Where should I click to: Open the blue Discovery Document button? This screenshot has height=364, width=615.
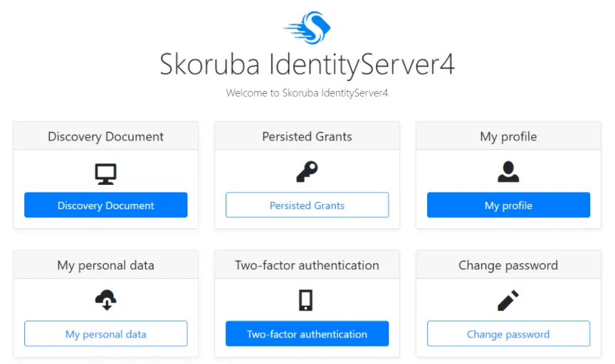point(106,205)
